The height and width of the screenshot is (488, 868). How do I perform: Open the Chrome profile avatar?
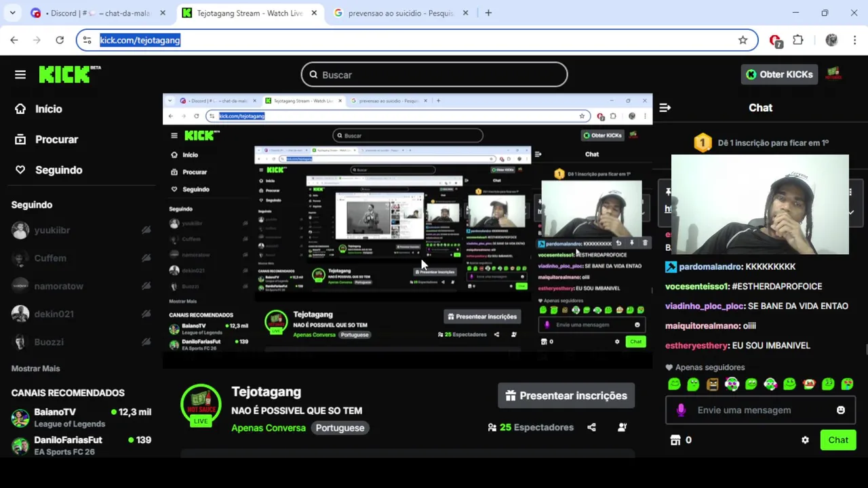831,41
